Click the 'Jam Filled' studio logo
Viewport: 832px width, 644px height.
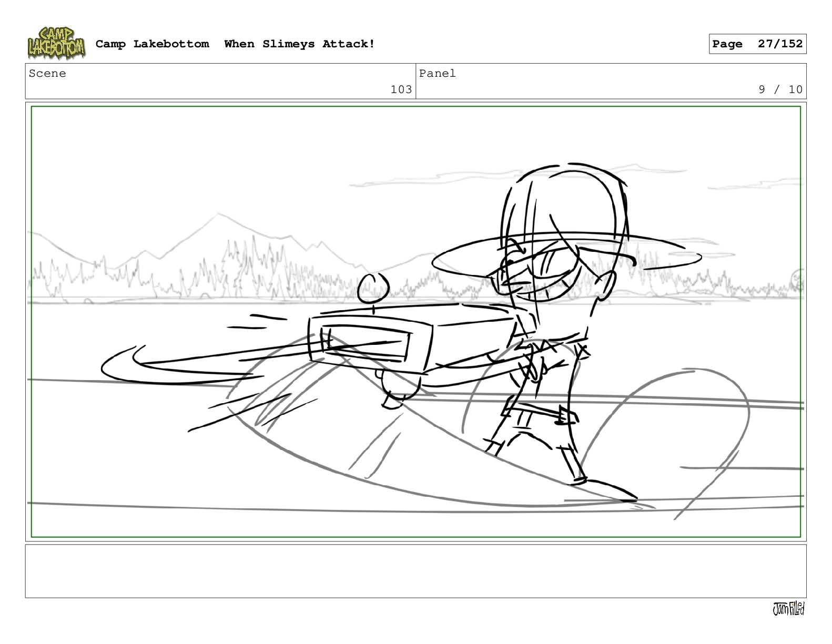click(x=788, y=609)
